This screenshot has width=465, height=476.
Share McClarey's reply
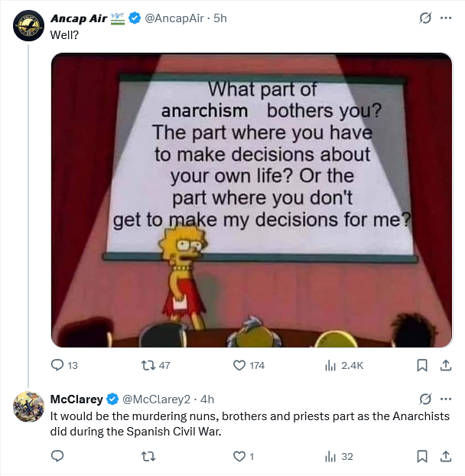click(x=446, y=456)
